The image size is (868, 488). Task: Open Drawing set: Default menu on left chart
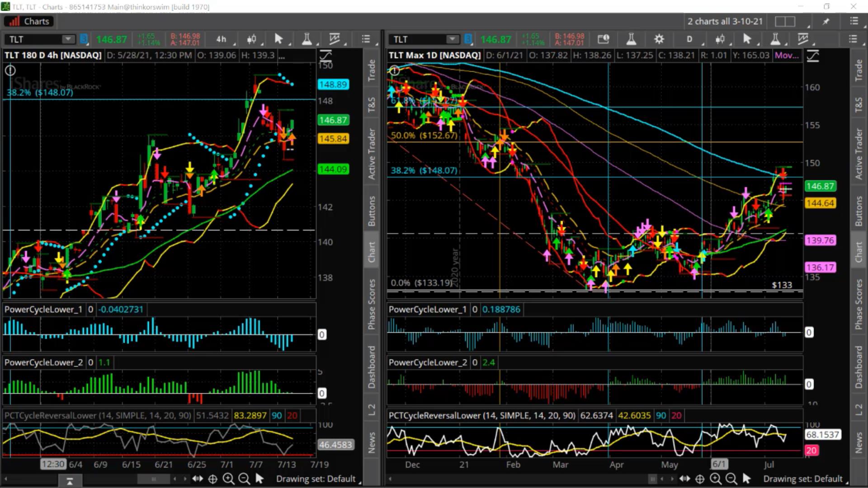coord(316,479)
